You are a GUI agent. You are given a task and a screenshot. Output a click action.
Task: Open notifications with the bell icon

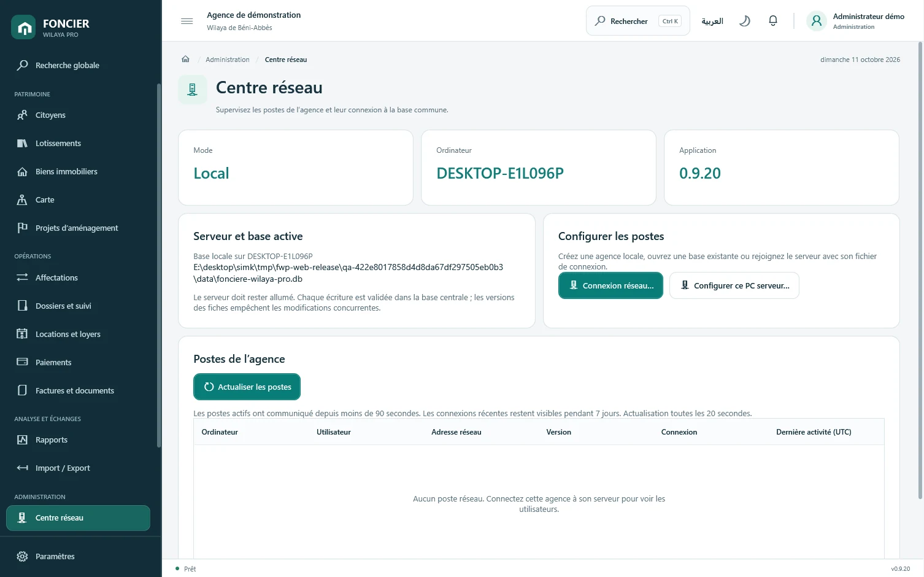click(x=773, y=21)
